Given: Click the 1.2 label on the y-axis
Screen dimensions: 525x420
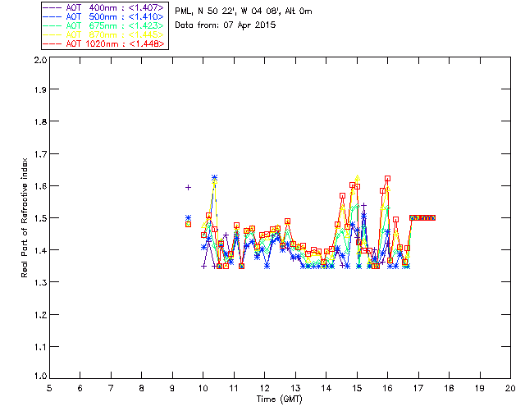Looking at the screenshot, I should coord(40,315).
